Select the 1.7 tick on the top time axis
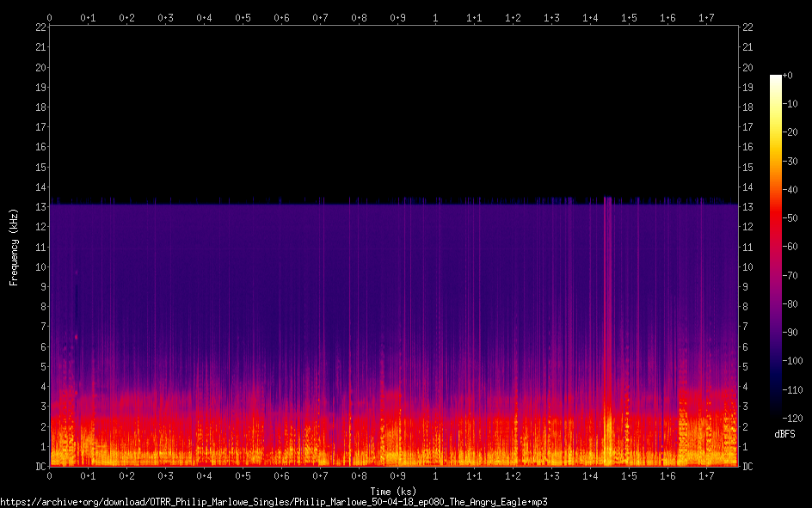The width and height of the screenshot is (812, 508). [x=706, y=17]
